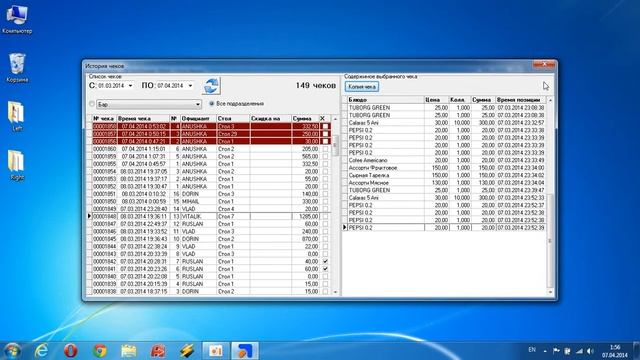Sort by Время позиции column header

pos(520,100)
